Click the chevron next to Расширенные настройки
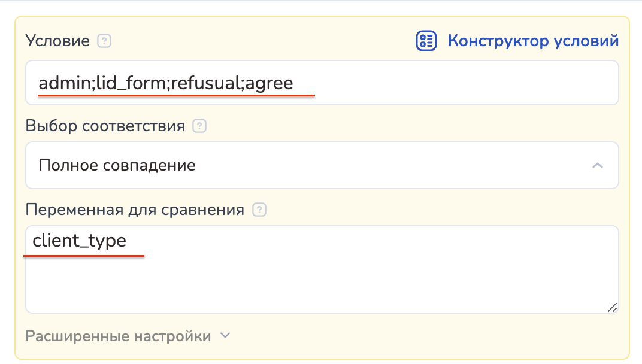The width and height of the screenshot is (642, 364). pos(225,336)
